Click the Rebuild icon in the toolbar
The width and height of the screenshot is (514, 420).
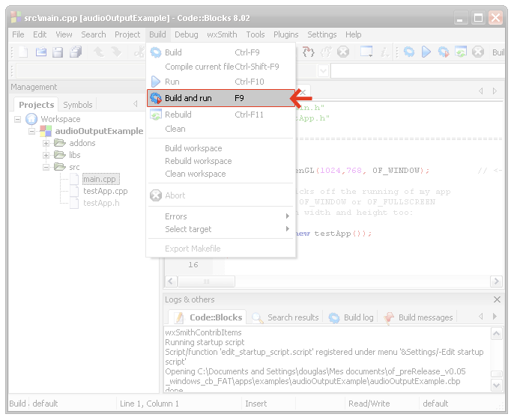(461, 52)
